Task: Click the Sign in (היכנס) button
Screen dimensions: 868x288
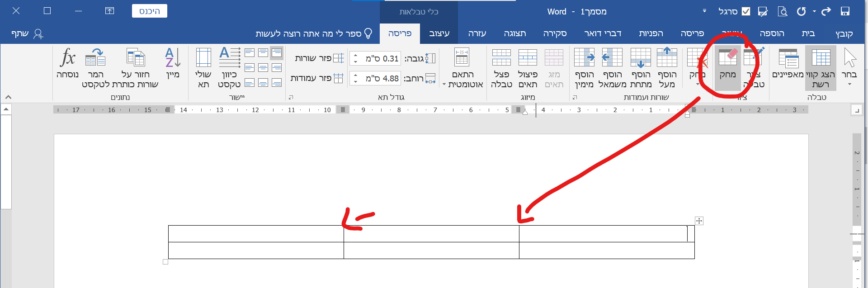Action: click(x=150, y=11)
